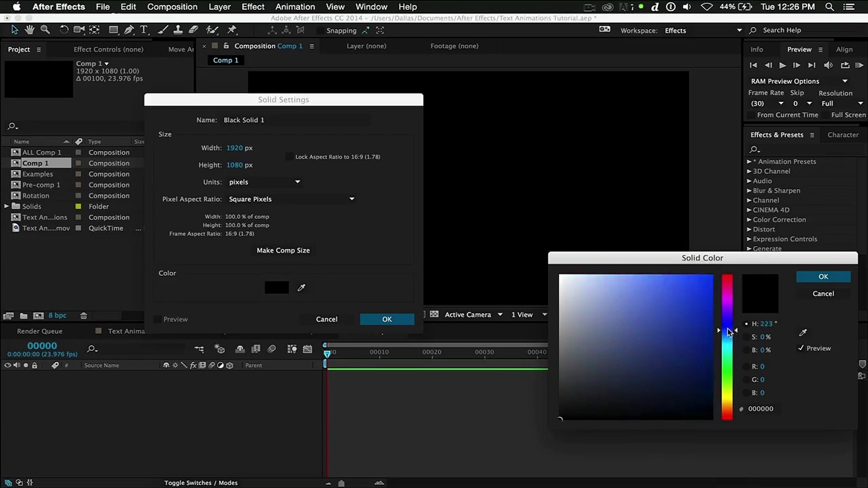
Task: Click eyedropper next to Color swatch
Action: click(x=302, y=288)
